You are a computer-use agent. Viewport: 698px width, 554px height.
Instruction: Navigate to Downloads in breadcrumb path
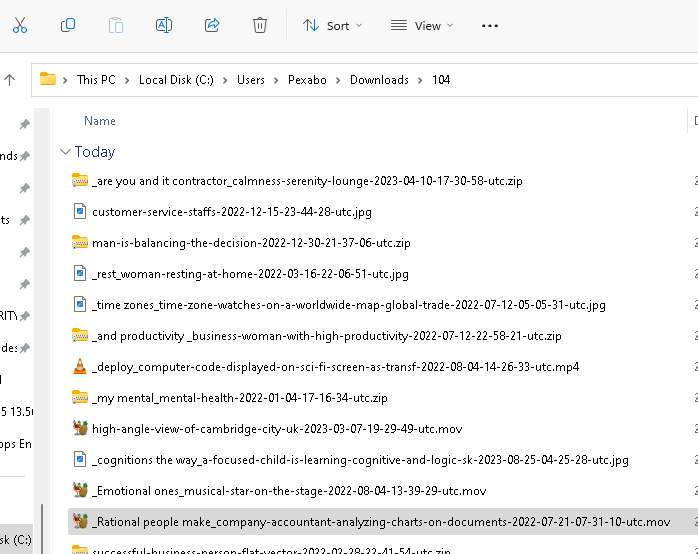click(x=379, y=80)
